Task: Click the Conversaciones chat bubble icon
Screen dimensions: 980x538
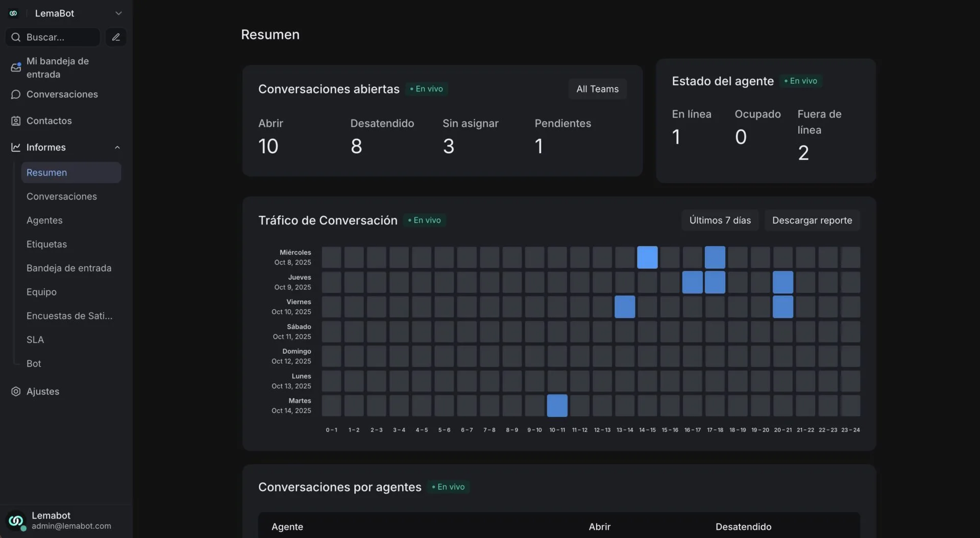Action: coord(16,94)
